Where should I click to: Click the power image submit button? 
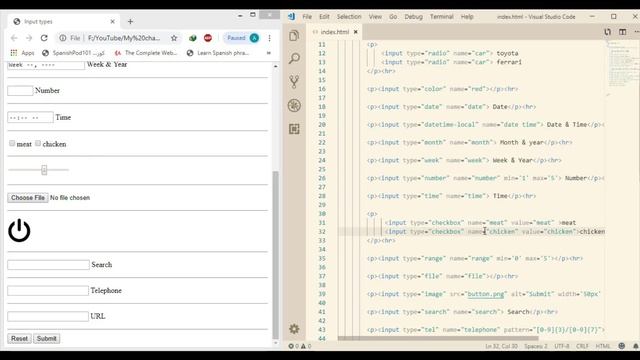19,231
